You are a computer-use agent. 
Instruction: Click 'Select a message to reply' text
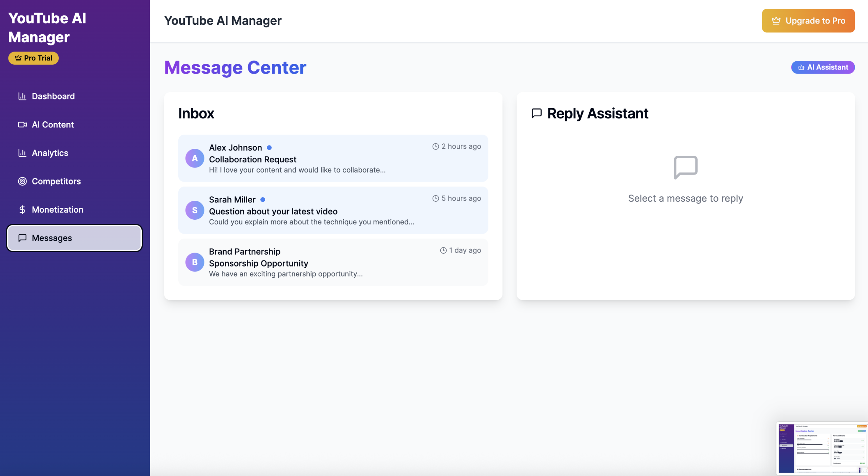click(x=686, y=198)
